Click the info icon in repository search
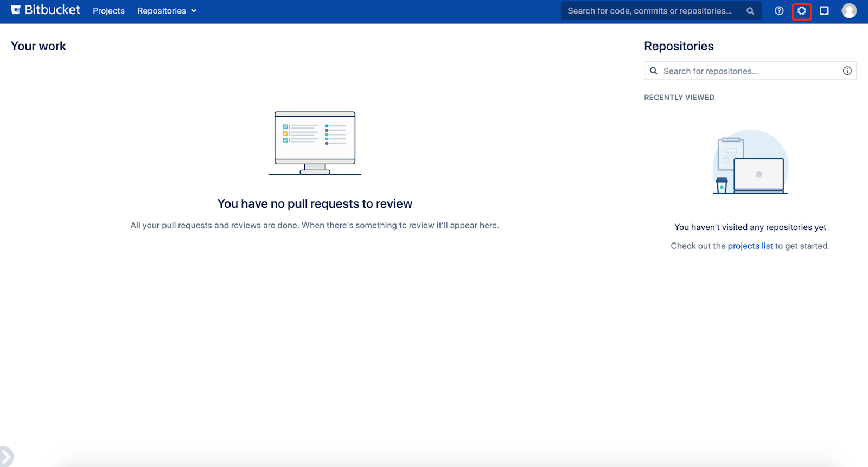This screenshot has width=868, height=467. pos(847,71)
